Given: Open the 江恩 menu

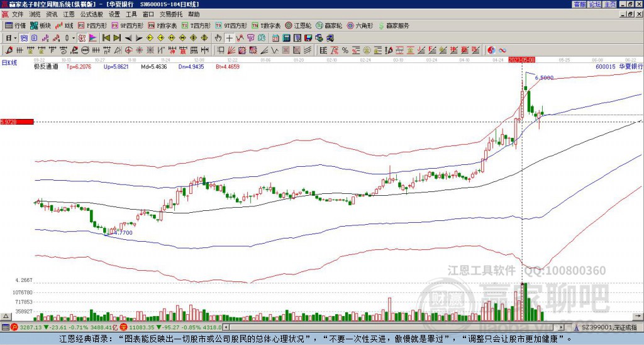Looking at the screenshot, I should [x=69, y=14].
